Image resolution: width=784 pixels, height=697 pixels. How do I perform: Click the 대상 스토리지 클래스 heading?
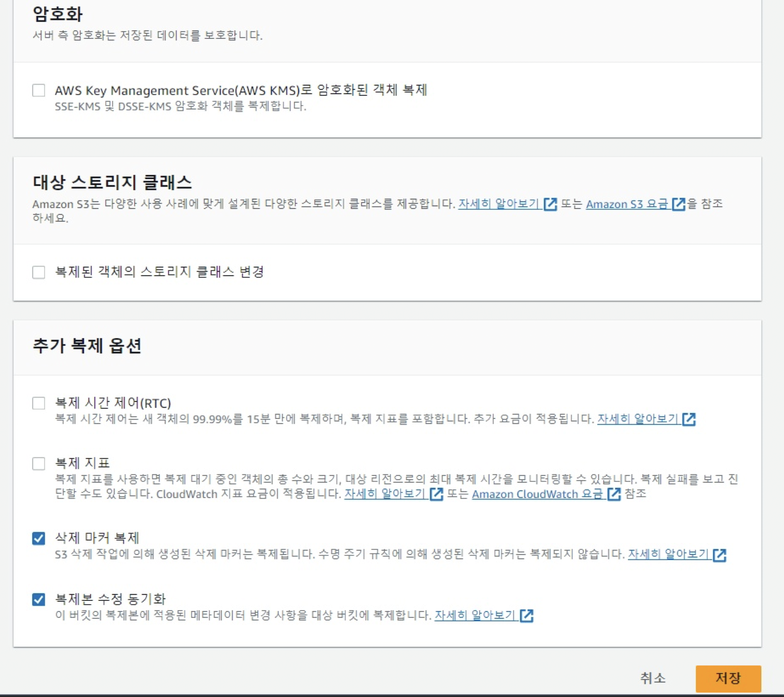(112, 183)
